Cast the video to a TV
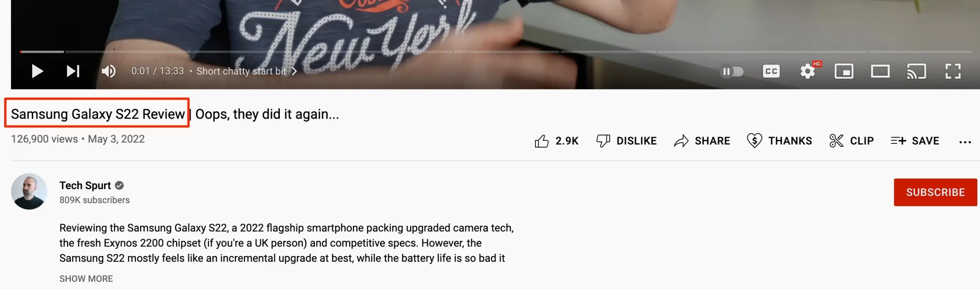 916,71
